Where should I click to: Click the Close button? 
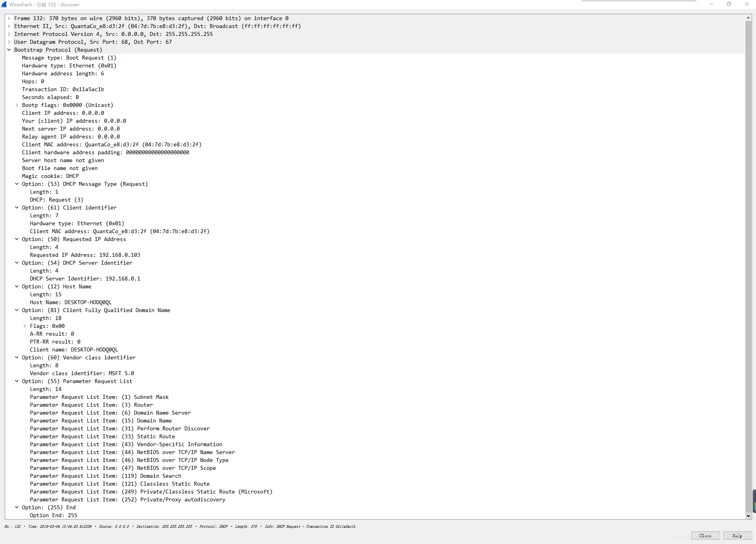pos(705,536)
